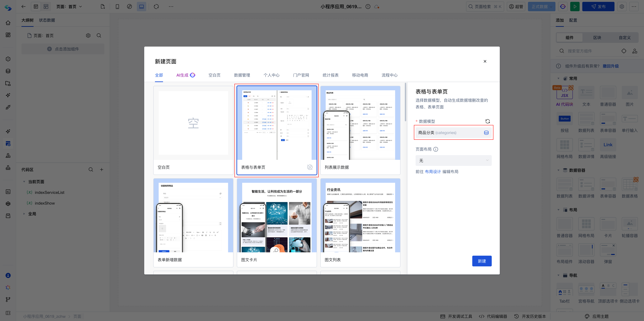
Task: Close the new page dialog
Action: [485, 61]
